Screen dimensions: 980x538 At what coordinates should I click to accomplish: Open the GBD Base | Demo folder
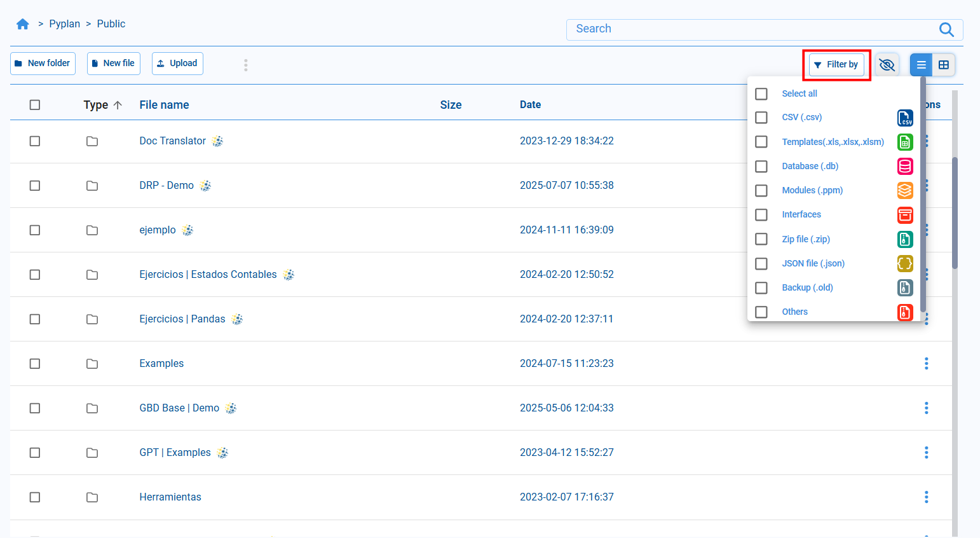point(179,408)
